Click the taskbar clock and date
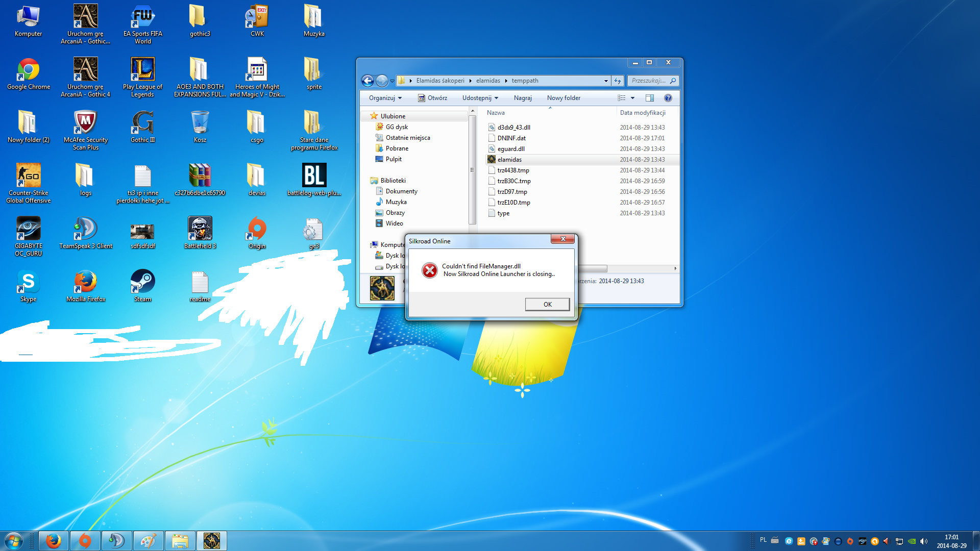The image size is (980, 551). tap(951, 541)
